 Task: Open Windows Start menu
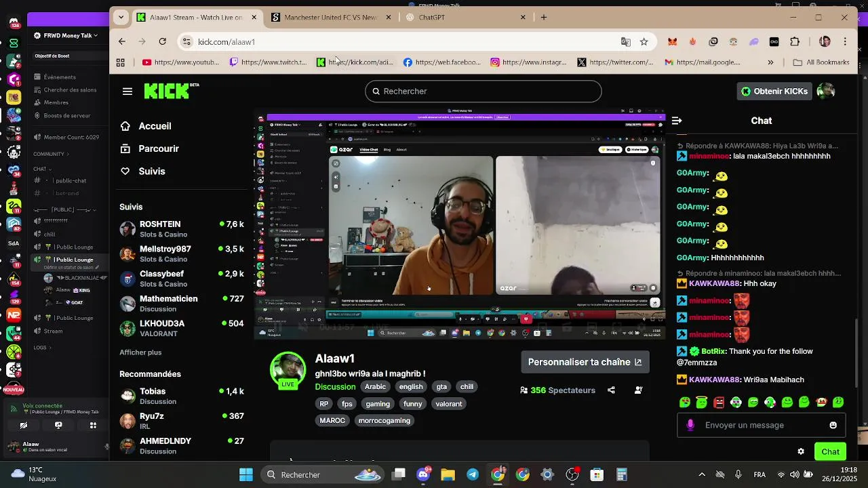coord(246,474)
